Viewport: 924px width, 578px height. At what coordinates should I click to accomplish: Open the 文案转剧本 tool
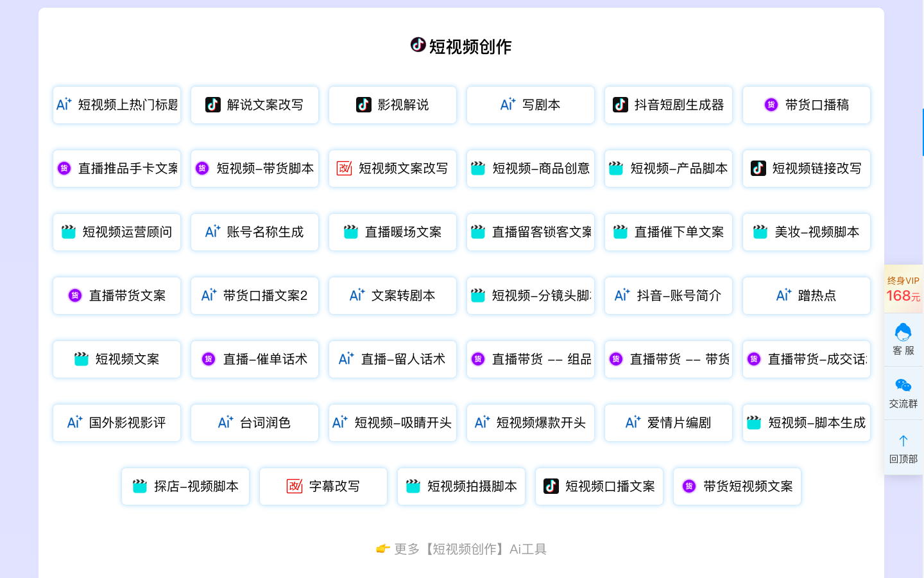pos(393,295)
